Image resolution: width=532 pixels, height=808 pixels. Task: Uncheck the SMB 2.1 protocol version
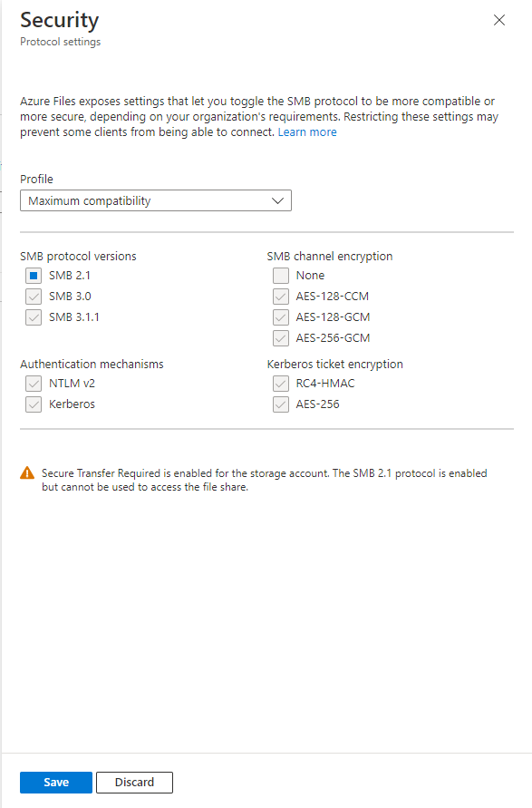[34, 275]
